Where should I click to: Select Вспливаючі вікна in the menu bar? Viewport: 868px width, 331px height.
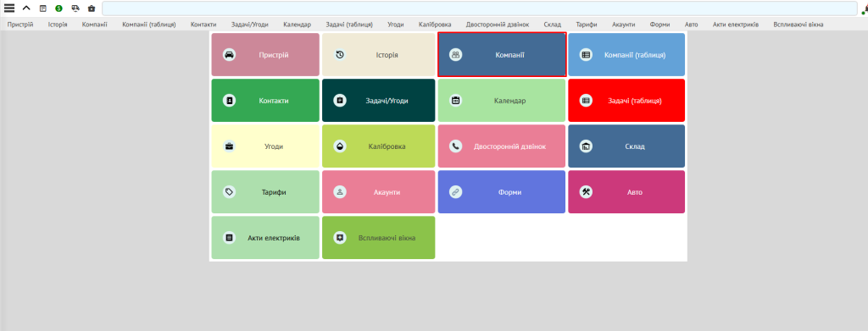tap(798, 25)
